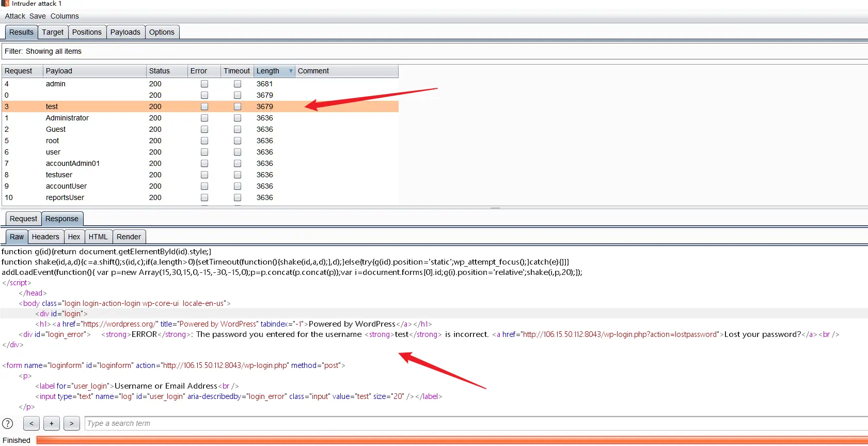Select the testuser payload row
This screenshot has height=446, width=868.
(200, 175)
